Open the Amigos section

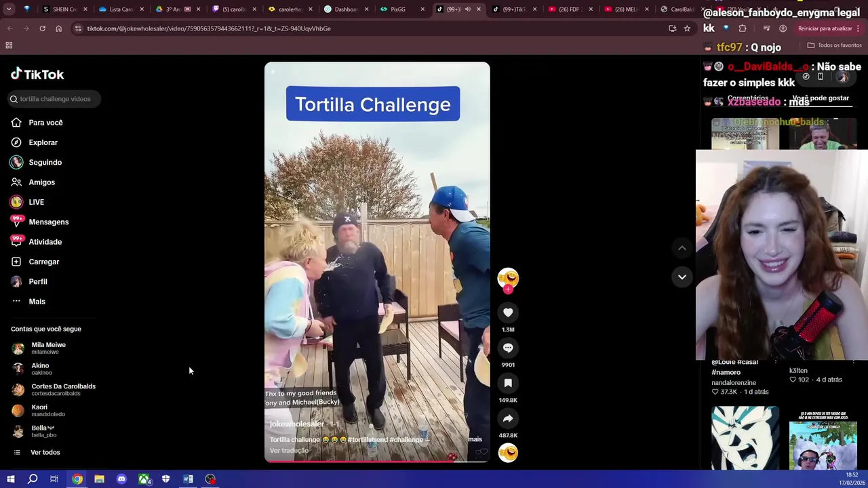tap(33, 182)
